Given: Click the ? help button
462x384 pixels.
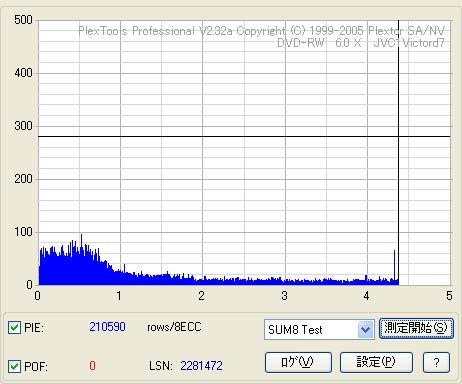Looking at the screenshot, I should click(436, 362).
